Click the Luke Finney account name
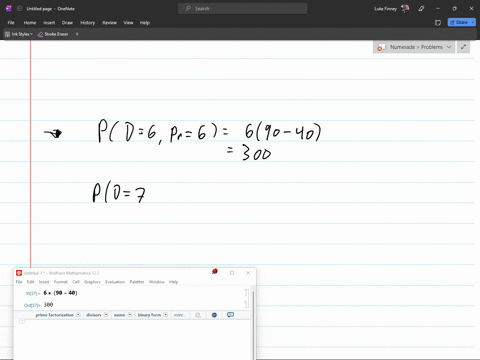The height and width of the screenshot is (360, 480). 385,9
